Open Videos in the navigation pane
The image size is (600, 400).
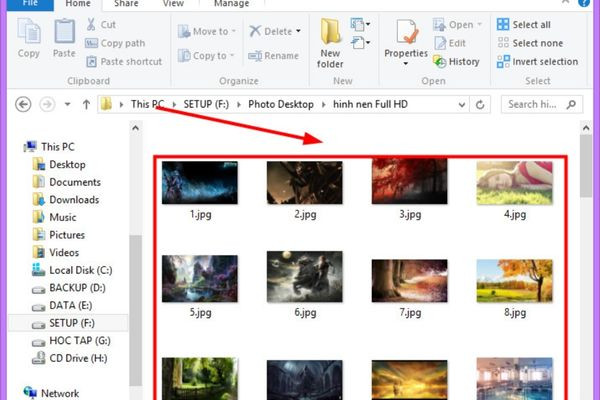(56, 253)
